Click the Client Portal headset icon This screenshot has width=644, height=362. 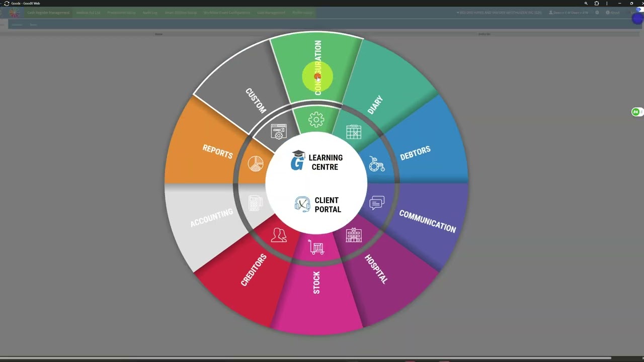(302, 204)
